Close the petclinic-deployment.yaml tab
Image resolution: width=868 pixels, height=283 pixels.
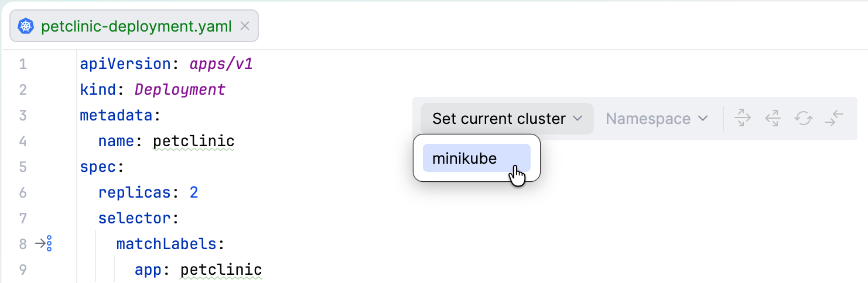[x=245, y=26]
